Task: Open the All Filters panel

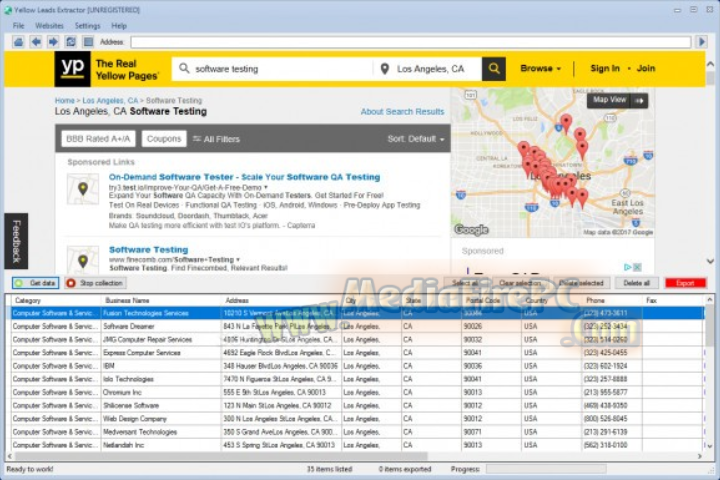Action: (x=216, y=139)
